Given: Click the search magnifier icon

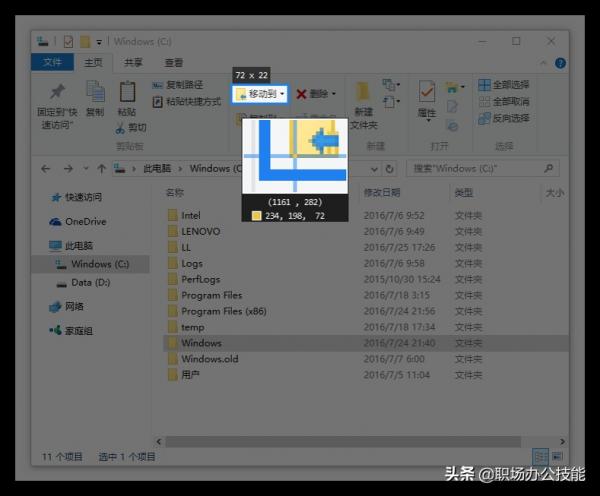Looking at the screenshot, I should pos(549,168).
